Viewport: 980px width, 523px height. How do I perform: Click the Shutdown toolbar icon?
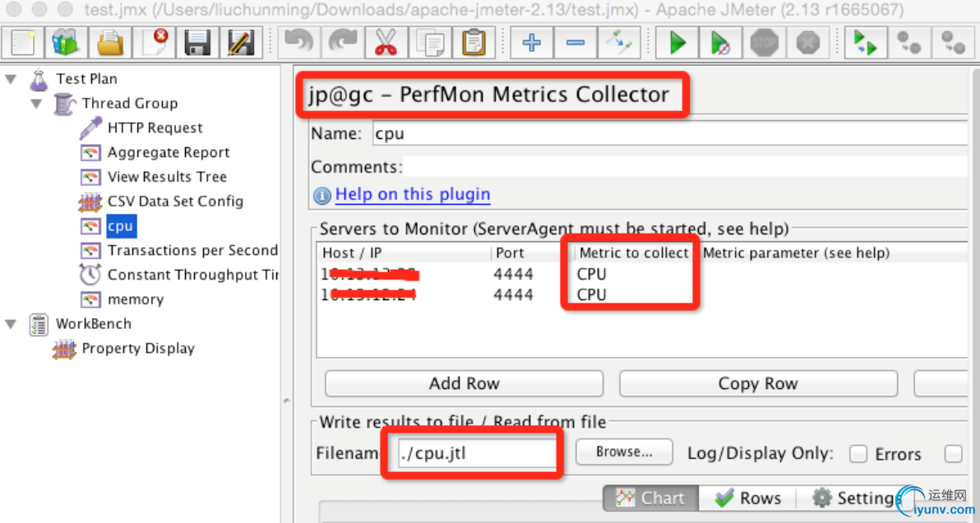click(808, 43)
